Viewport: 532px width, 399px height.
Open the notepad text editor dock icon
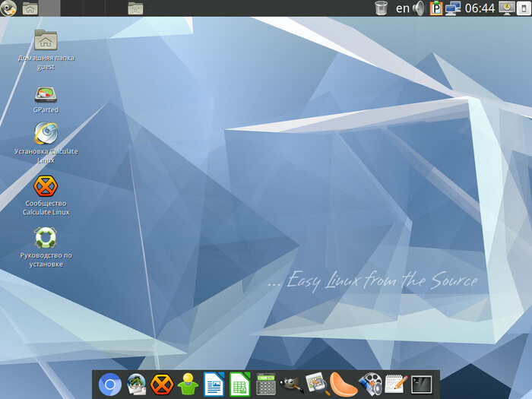pyautogui.click(x=396, y=385)
